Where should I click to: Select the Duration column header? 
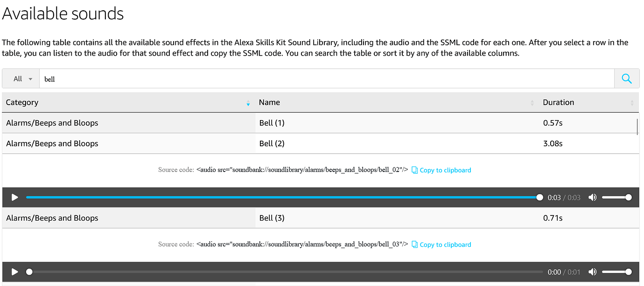pyautogui.click(x=558, y=102)
